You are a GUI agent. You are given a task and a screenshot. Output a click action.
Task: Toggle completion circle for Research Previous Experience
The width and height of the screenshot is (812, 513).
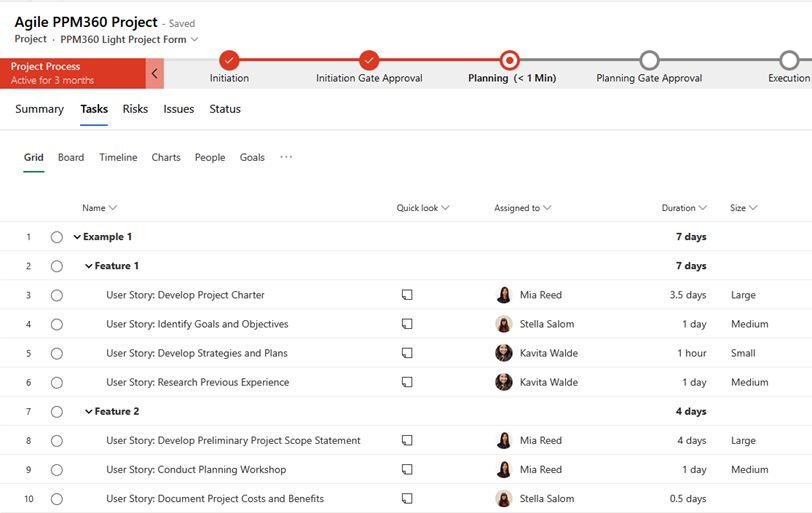[x=57, y=382]
